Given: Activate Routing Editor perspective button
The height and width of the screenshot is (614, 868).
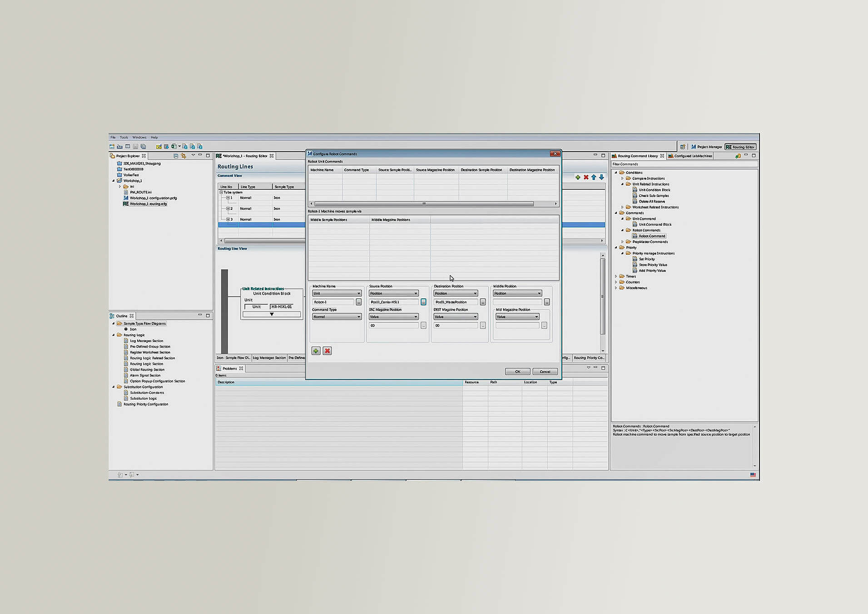Looking at the screenshot, I should (740, 147).
